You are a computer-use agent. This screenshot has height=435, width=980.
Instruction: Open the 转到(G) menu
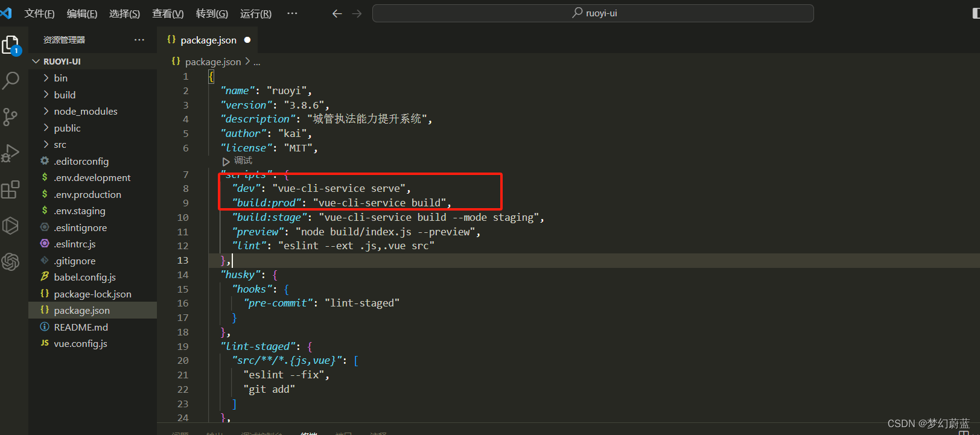tap(212, 13)
